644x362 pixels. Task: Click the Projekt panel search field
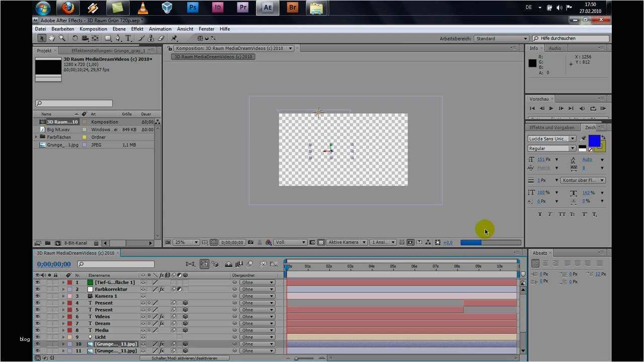coord(74,104)
